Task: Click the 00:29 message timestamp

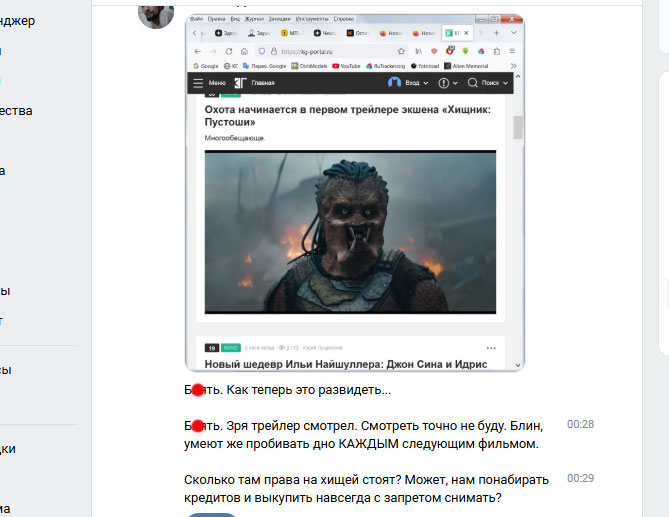Action: [x=580, y=478]
